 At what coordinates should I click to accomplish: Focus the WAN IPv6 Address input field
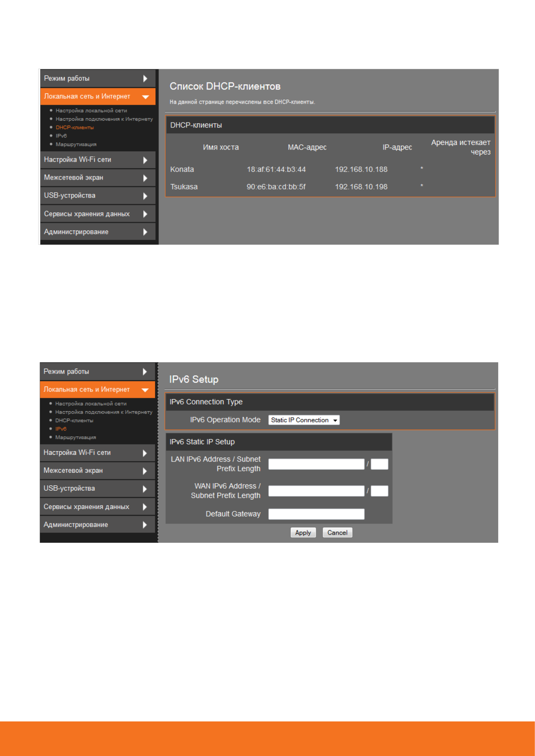tap(316, 491)
